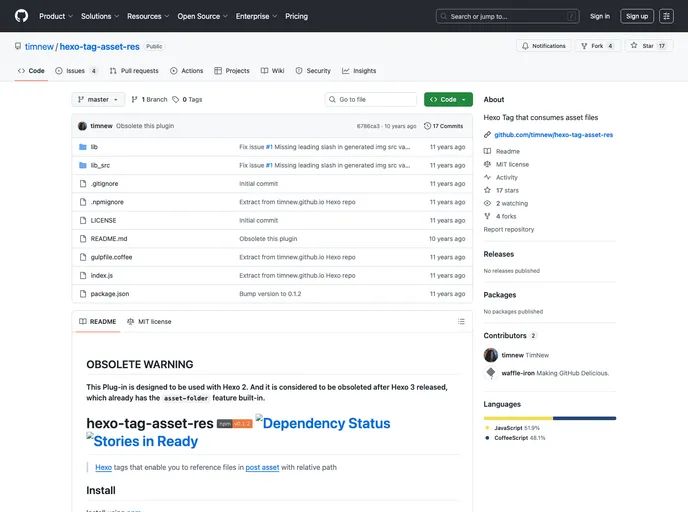
Task: Click the lib folder icon
Action: tap(82, 147)
